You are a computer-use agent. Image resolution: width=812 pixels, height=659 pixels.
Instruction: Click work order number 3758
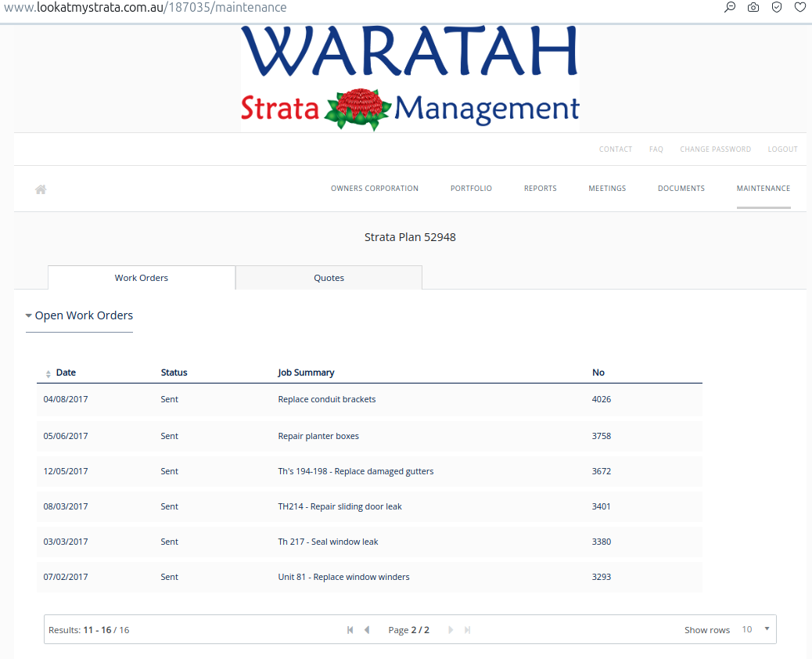(602, 436)
